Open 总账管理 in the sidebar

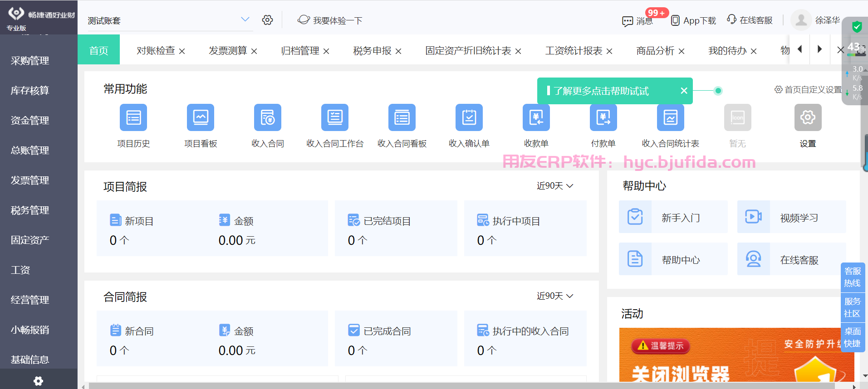(x=30, y=150)
